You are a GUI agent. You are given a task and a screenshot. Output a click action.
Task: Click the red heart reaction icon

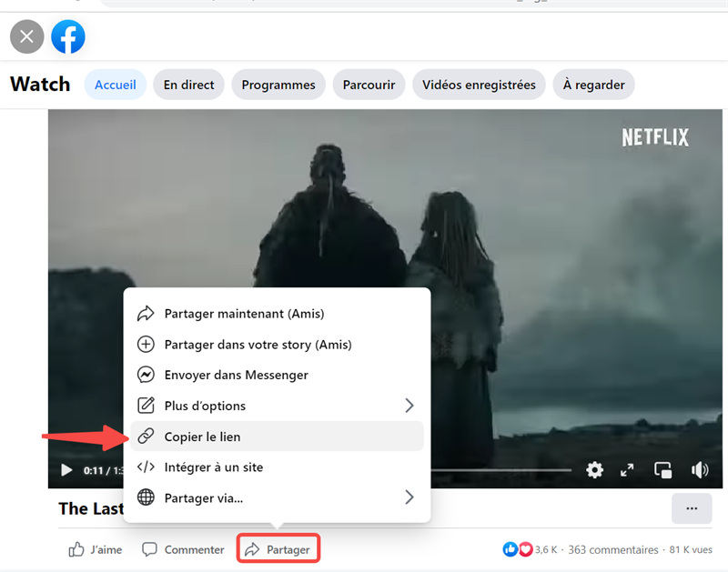point(525,550)
